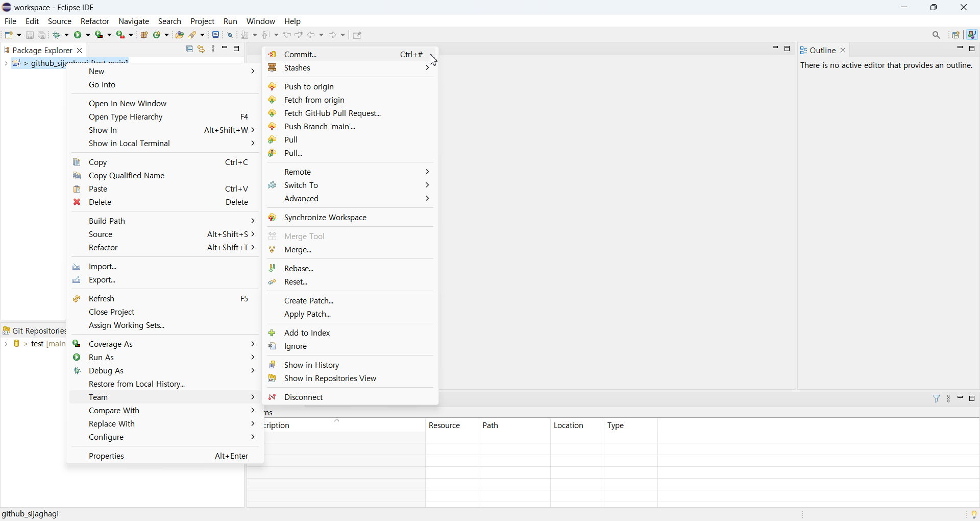Click the Save toolbar icon

(x=30, y=35)
